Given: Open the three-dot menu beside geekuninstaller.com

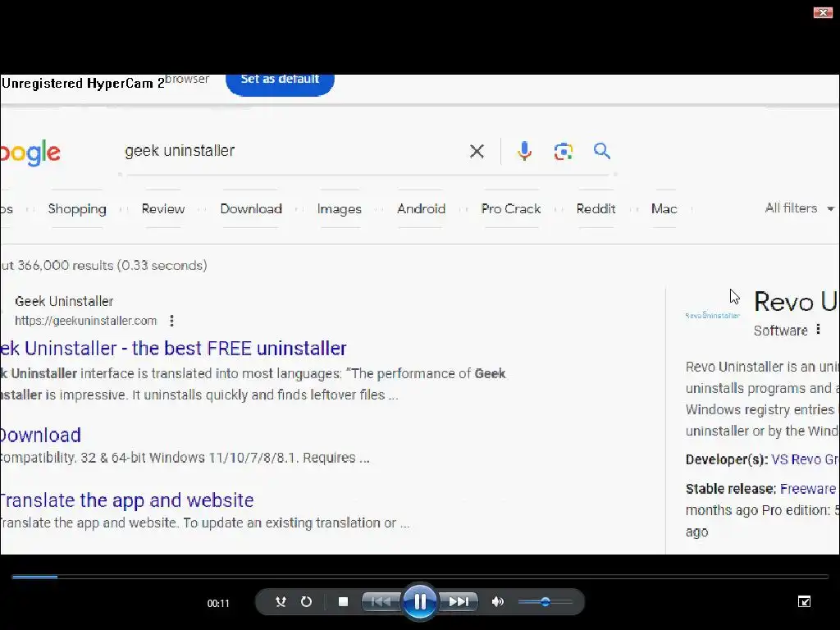Looking at the screenshot, I should (x=171, y=321).
